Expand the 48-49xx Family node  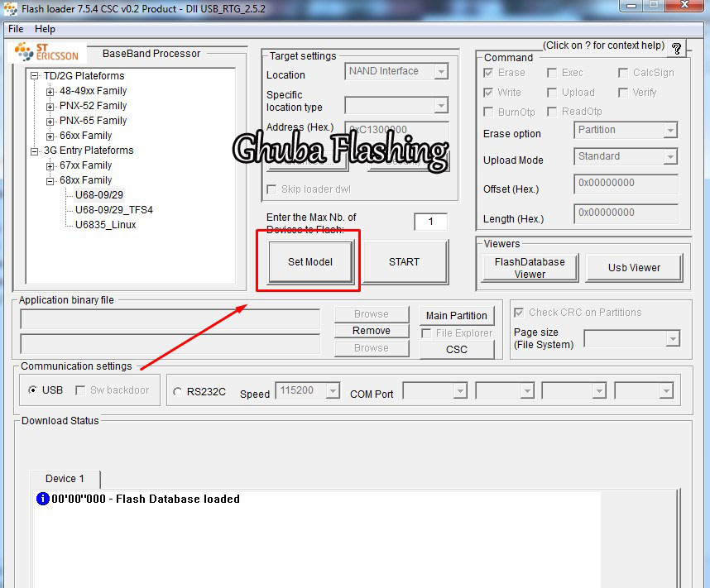pos(50,92)
